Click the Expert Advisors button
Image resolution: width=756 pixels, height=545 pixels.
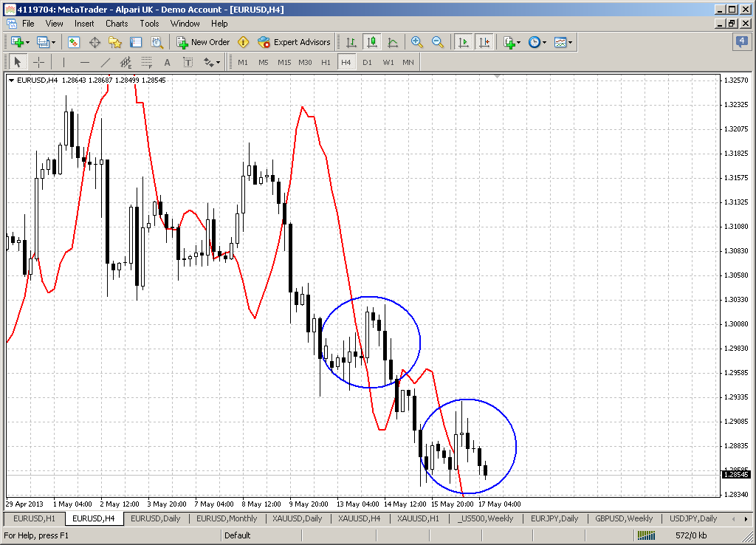pos(294,42)
